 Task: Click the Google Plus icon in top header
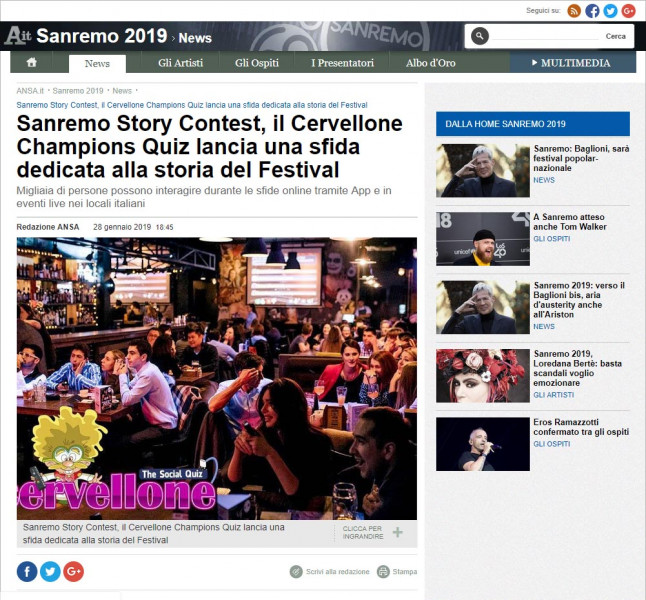[x=628, y=11]
